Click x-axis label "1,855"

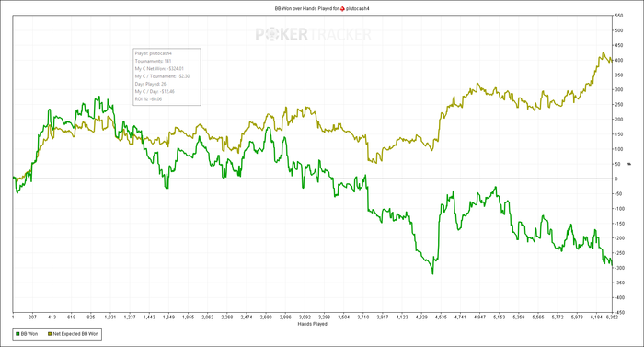[x=188, y=317]
